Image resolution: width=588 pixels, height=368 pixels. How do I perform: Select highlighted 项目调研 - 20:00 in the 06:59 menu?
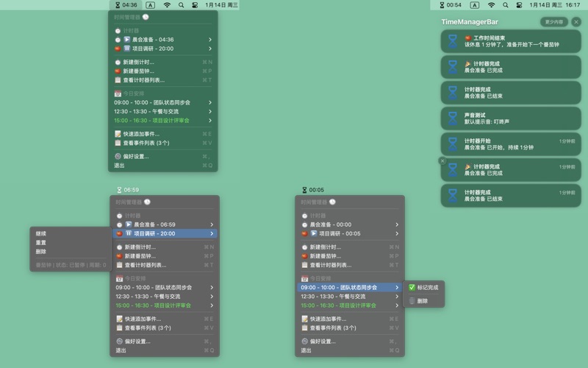[165, 233]
